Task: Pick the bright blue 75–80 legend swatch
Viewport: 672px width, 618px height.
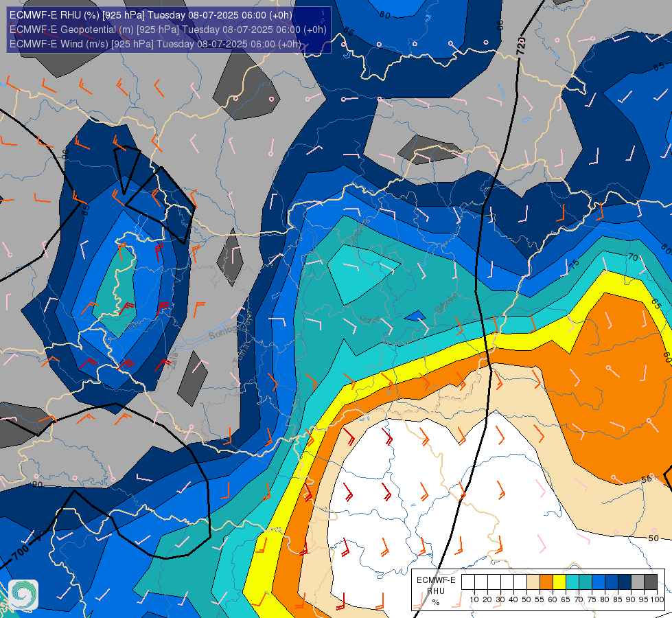Action: (x=599, y=582)
